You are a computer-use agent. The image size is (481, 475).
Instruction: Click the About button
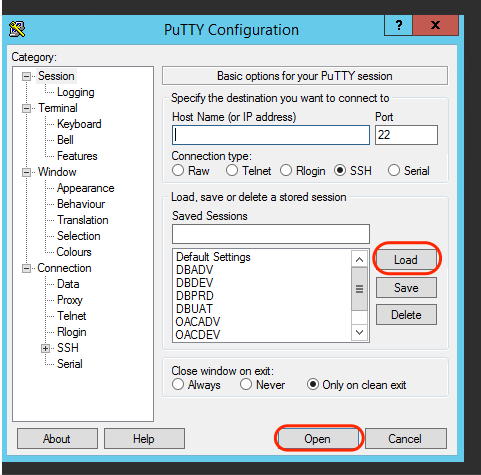click(x=57, y=439)
